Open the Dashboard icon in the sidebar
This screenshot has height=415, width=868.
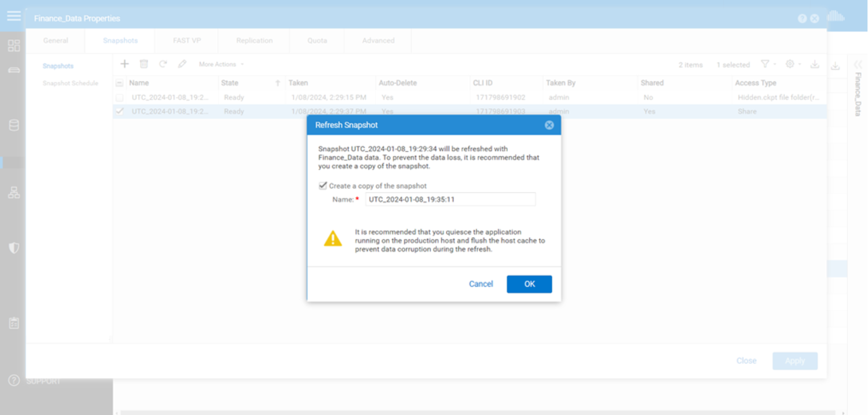click(x=14, y=45)
